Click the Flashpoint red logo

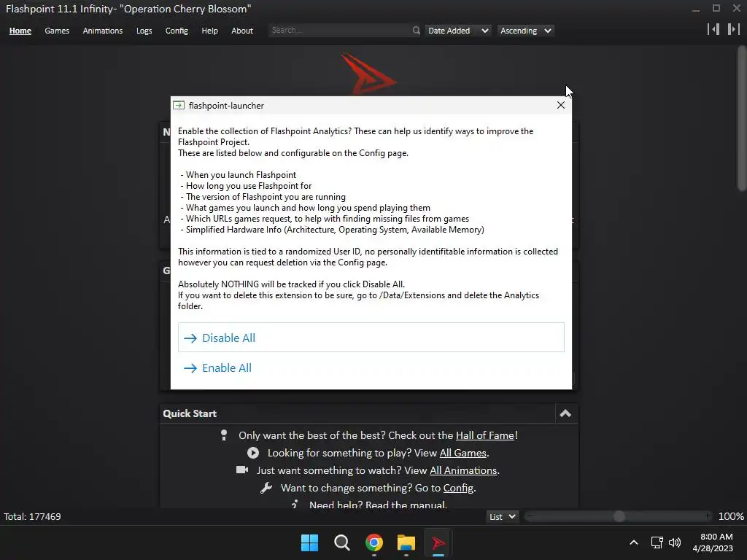click(368, 74)
